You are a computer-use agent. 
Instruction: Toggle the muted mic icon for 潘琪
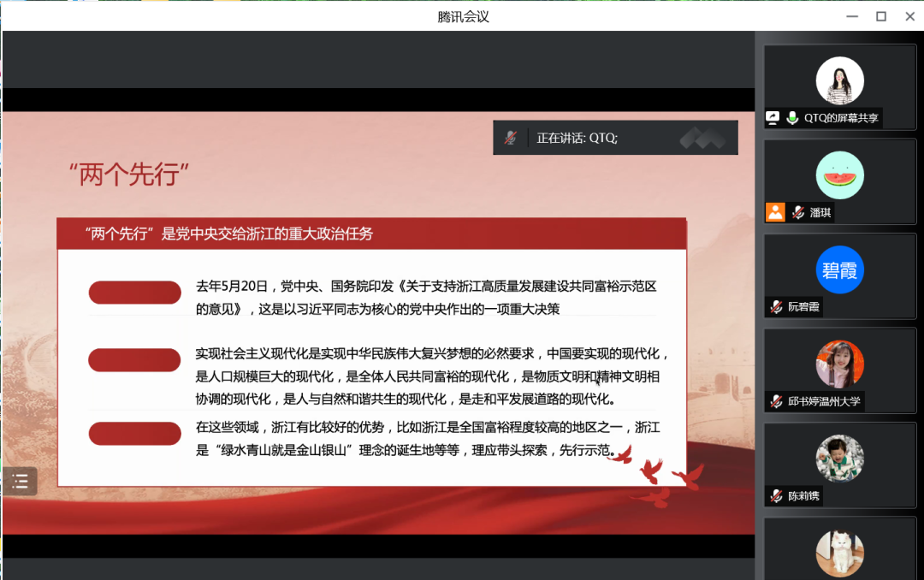click(x=798, y=212)
